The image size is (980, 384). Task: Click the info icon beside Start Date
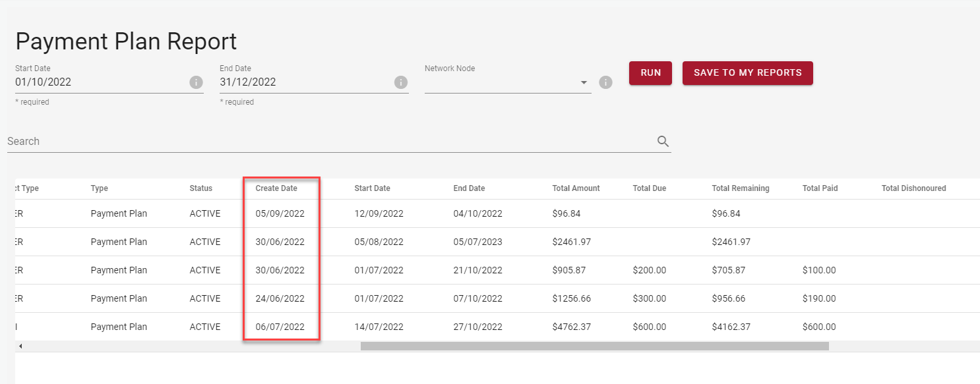click(196, 82)
